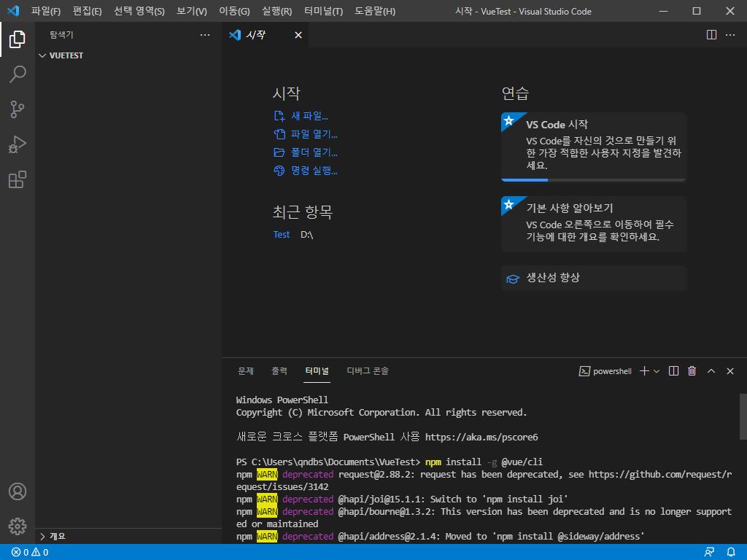This screenshot has width=747, height=560.
Task: Split the terminal panel
Action: click(673, 371)
